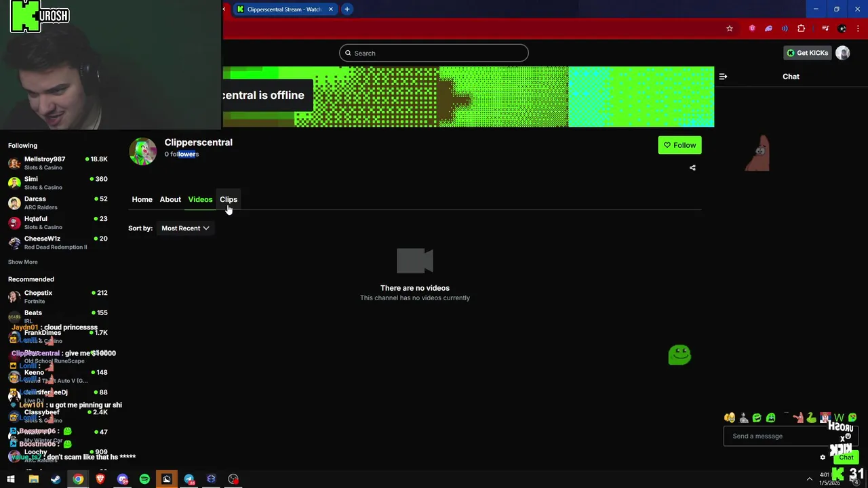The height and width of the screenshot is (488, 868).
Task: Open the browser Extensions puzzle icon
Action: [802, 28]
